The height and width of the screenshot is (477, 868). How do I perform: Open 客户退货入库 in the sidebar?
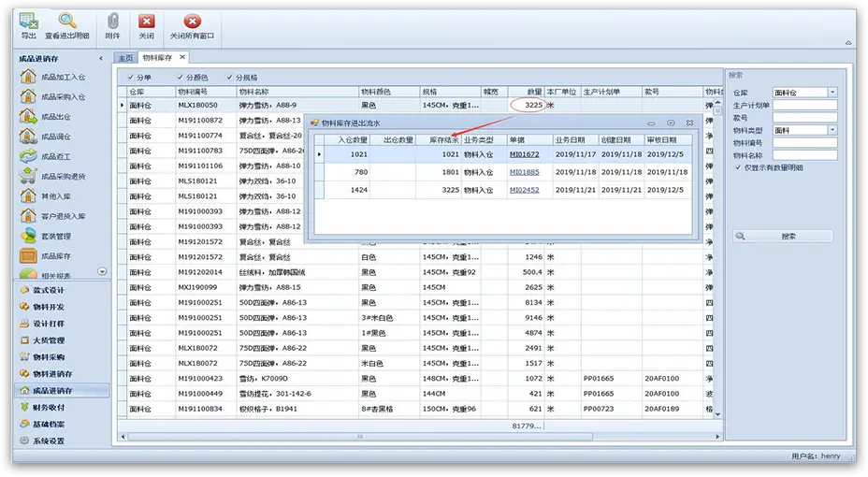coord(52,216)
